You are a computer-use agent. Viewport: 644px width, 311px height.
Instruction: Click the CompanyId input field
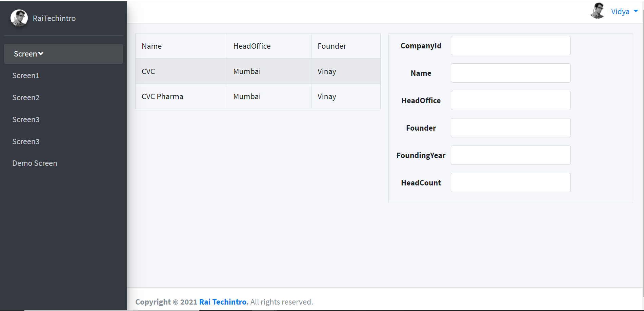tap(510, 45)
